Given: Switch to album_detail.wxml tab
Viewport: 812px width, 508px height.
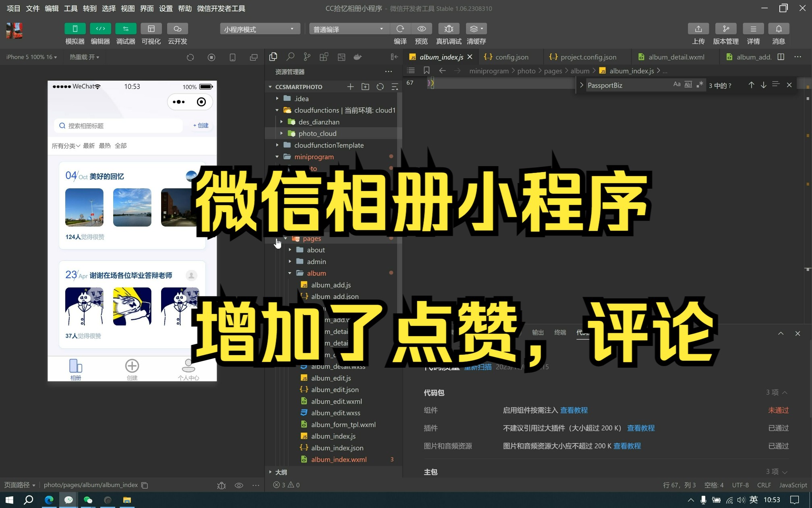Looking at the screenshot, I should click(x=676, y=57).
